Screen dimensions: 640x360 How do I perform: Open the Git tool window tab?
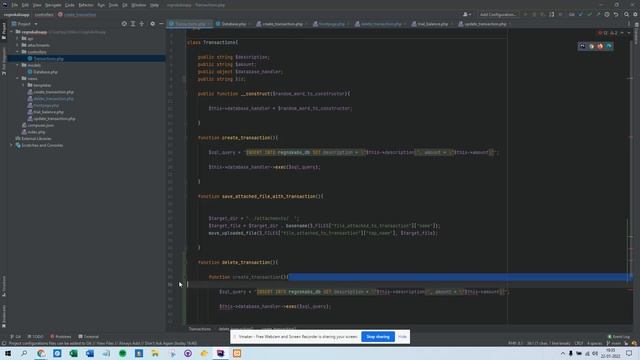pyautogui.click(x=16, y=337)
